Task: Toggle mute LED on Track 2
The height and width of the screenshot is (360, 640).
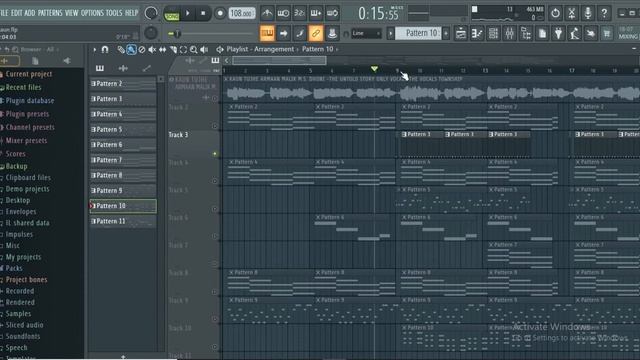Action: point(215,126)
